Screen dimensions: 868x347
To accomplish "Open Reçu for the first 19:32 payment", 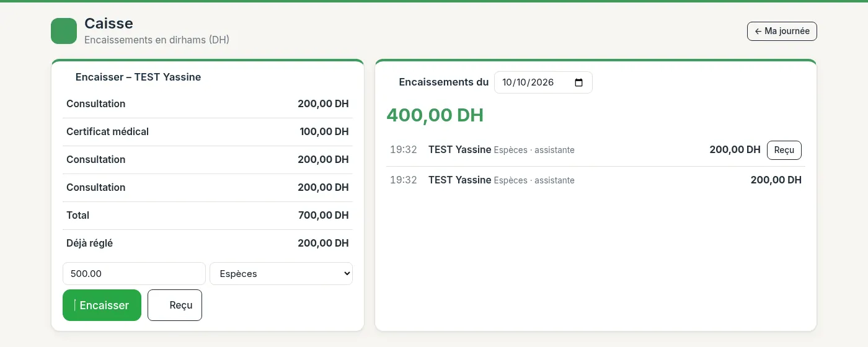I will [784, 150].
